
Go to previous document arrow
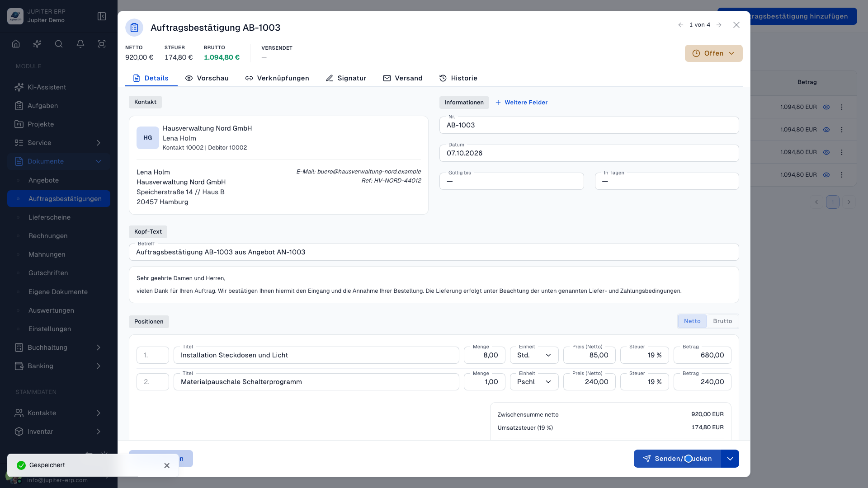(x=680, y=25)
